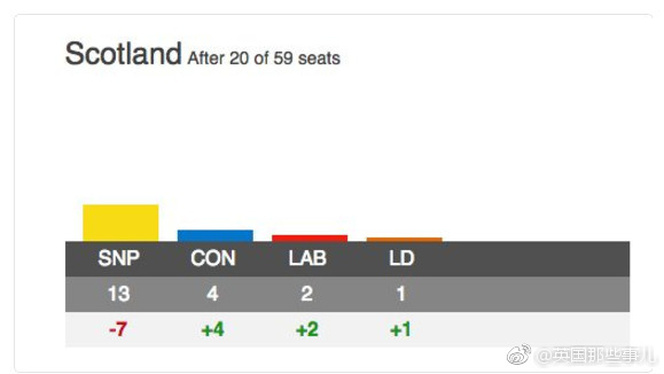
Task: Click the yellow SNP bar
Action: pyautogui.click(x=121, y=223)
